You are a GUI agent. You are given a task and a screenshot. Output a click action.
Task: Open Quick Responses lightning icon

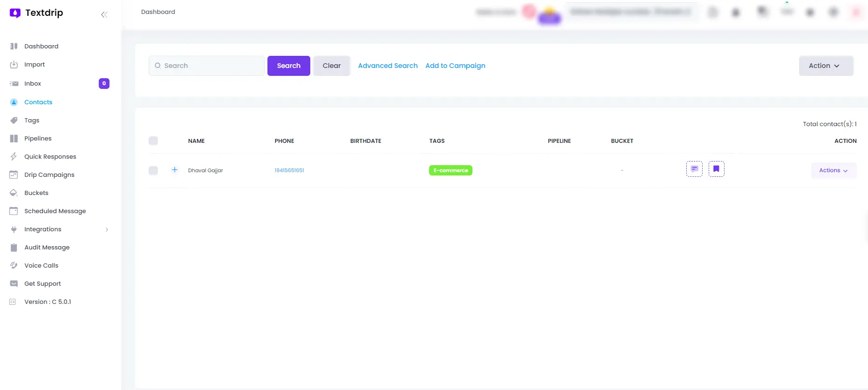click(x=14, y=157)
